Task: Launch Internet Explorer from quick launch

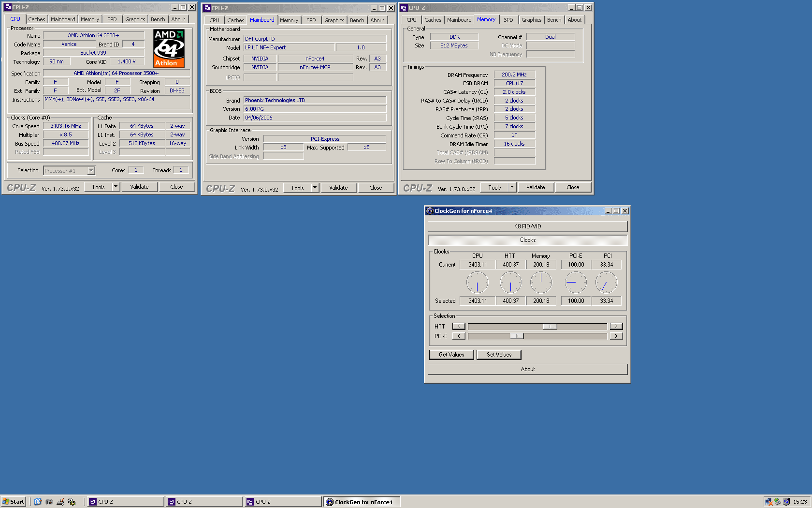Action: [x=38, y=502]
